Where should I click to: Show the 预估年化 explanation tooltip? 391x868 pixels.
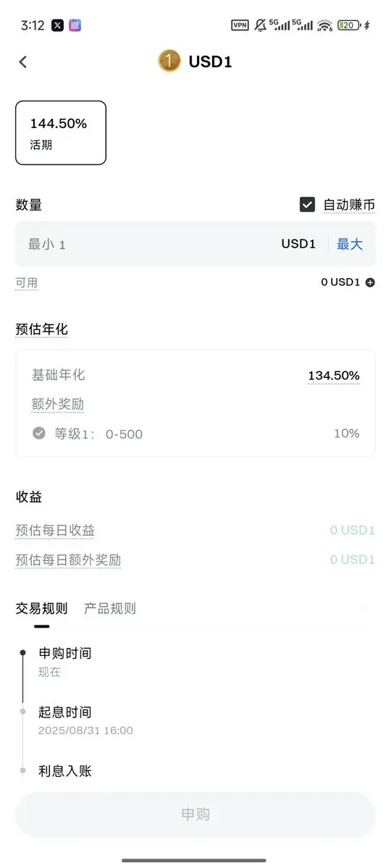tap(41, 330)
